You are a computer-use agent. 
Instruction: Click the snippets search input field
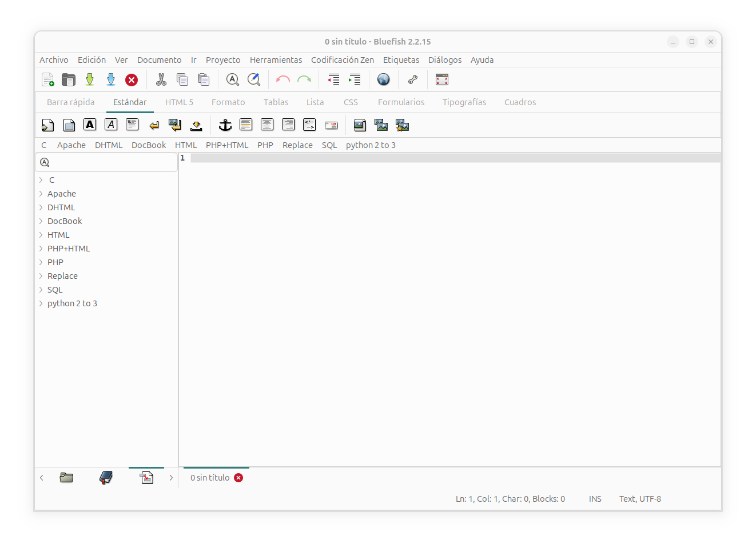click(106, 162)
